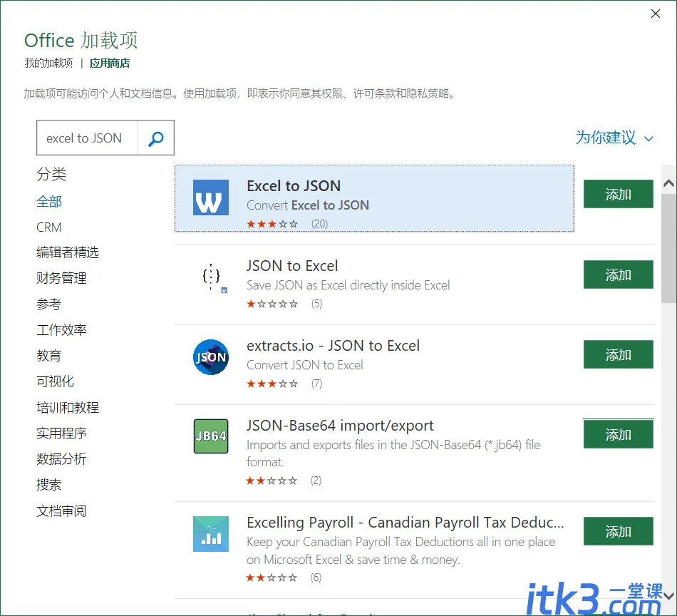Image resolution: width=677 pixels, height=616 pixels.
Task: Choose the 教育 category
Action: point(48,356)
